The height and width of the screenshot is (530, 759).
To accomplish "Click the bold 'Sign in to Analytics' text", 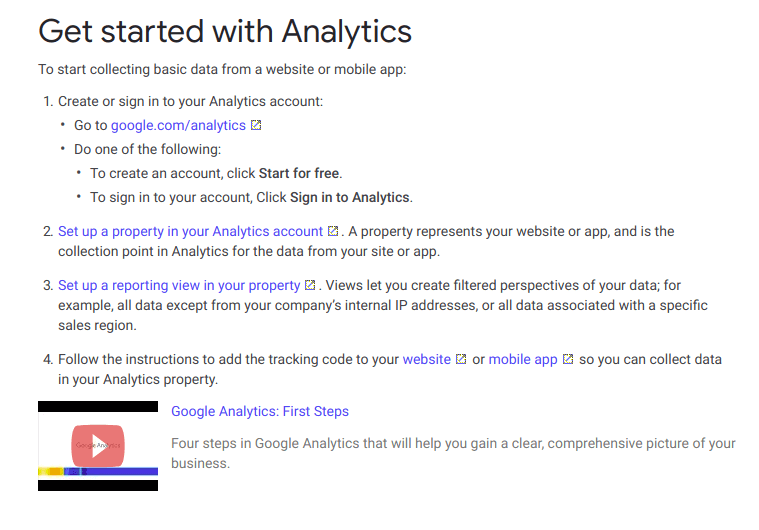I will (350, 197).
